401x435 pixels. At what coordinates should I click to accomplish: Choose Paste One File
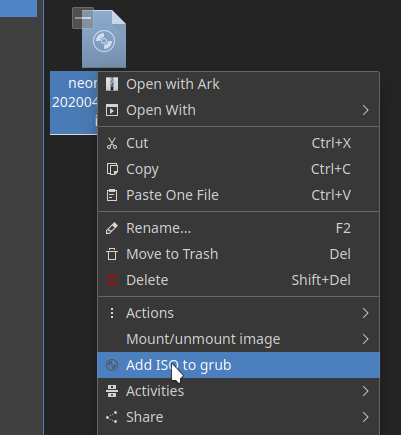click(238, 195)
